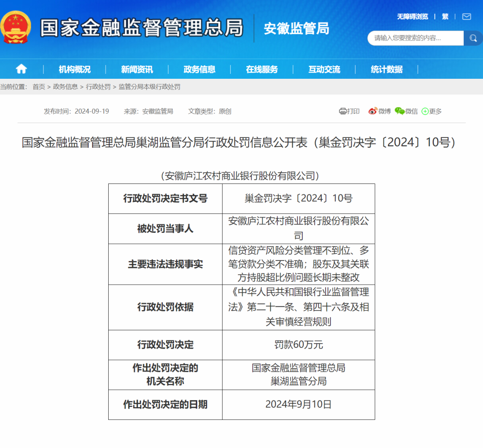This screenshot has height=448, width=483.
Task: Click 打印 text label
Action: 353,111
